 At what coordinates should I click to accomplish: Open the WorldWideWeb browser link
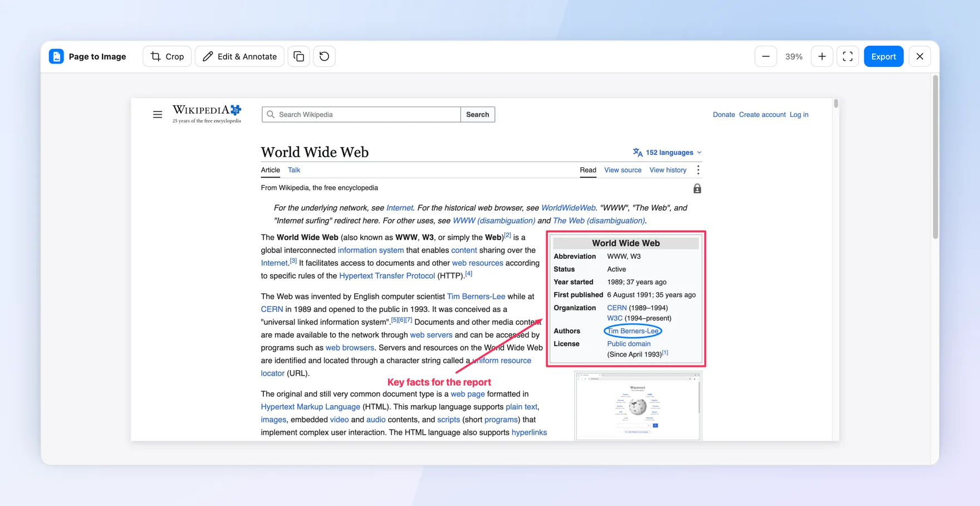[568, 208]
